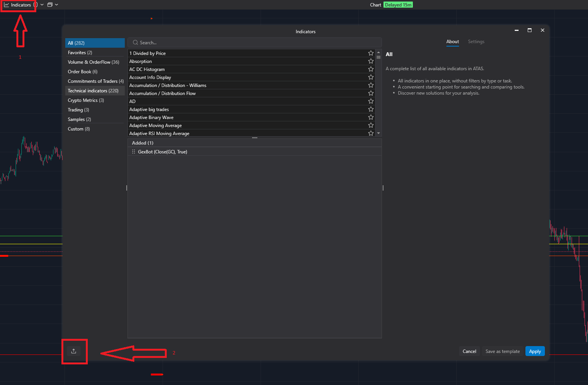This screenshot has width=588, height=385.
Task: Select Commitments of Traders (4) category
Action: pos(95,81)
